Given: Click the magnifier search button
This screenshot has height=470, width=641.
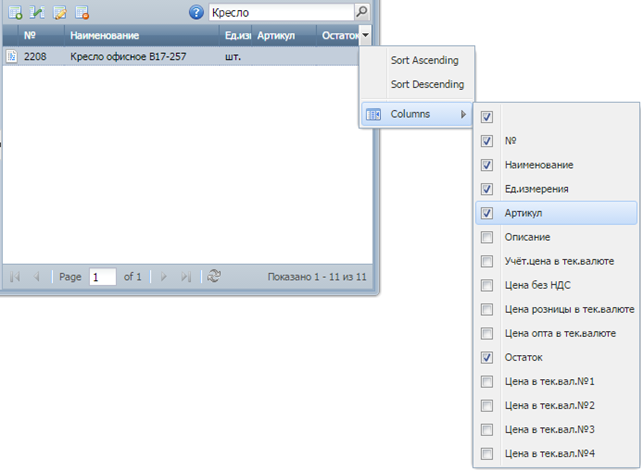Looking at the screenshot, I should [x=362, y=12].
